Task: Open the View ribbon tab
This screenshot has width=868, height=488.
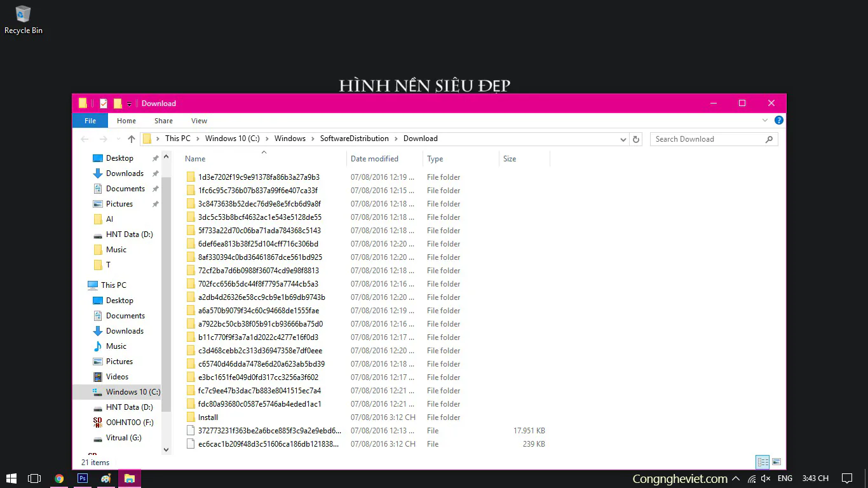Action: [x=199, y=121]
